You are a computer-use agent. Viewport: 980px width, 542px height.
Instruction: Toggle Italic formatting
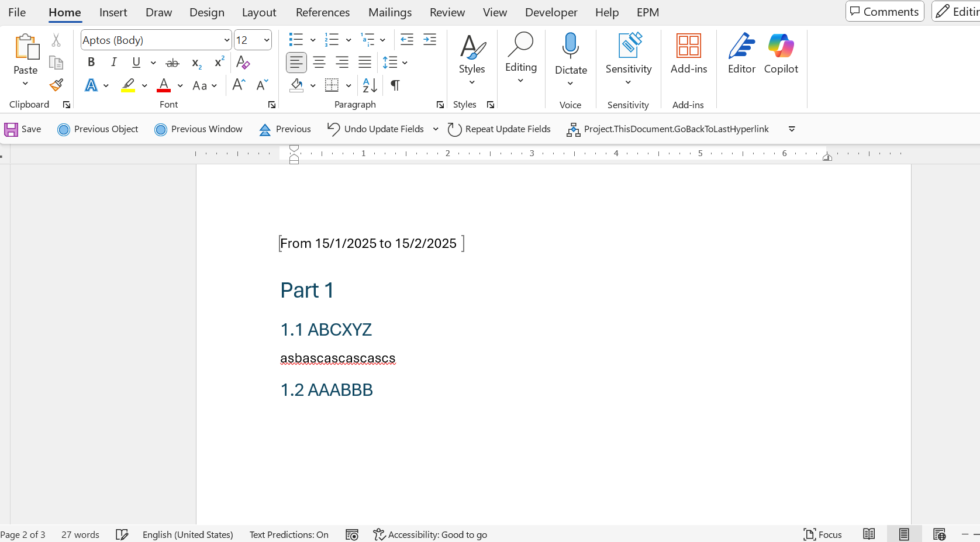114,62
